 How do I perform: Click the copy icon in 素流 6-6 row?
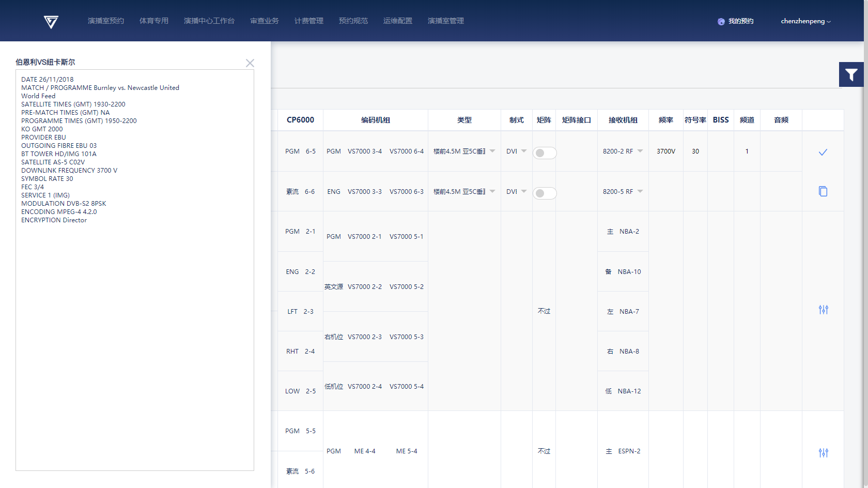click(823, 191)
